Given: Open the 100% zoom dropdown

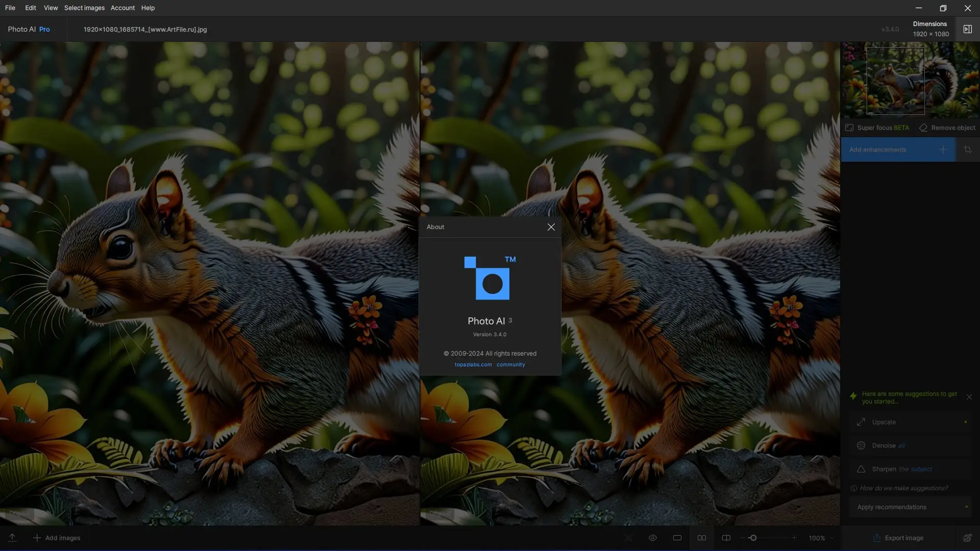Looking at the screenshot, I should pyautogui.click(x=821, y=538).
